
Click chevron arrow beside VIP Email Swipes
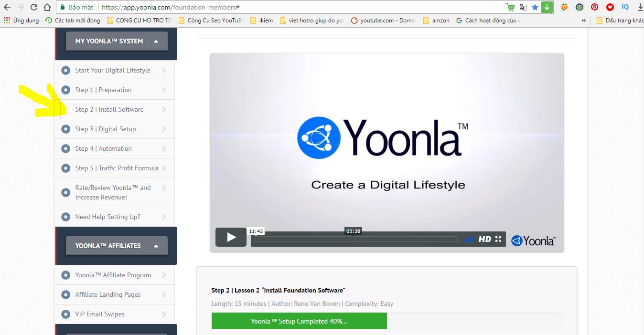(x=164, y=314)
